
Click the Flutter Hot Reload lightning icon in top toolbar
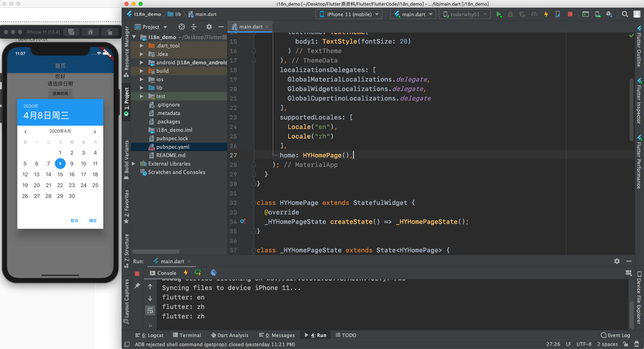click(546, 14)
